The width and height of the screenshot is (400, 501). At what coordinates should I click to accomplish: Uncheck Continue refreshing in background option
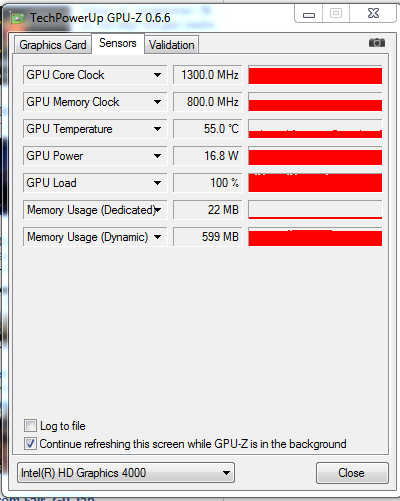pos(30,444)
